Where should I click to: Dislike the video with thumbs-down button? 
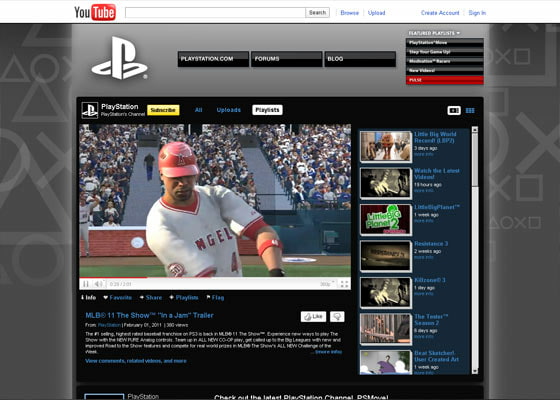tap(337, 316)
